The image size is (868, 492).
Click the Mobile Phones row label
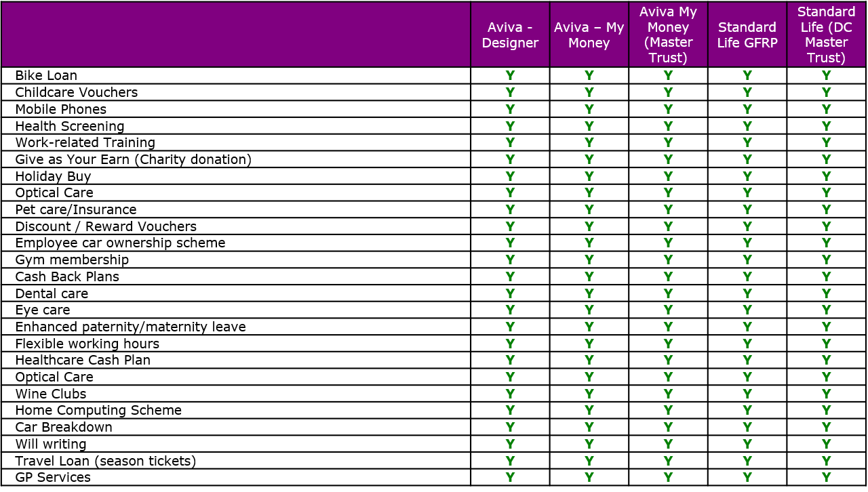coord(60,109)
